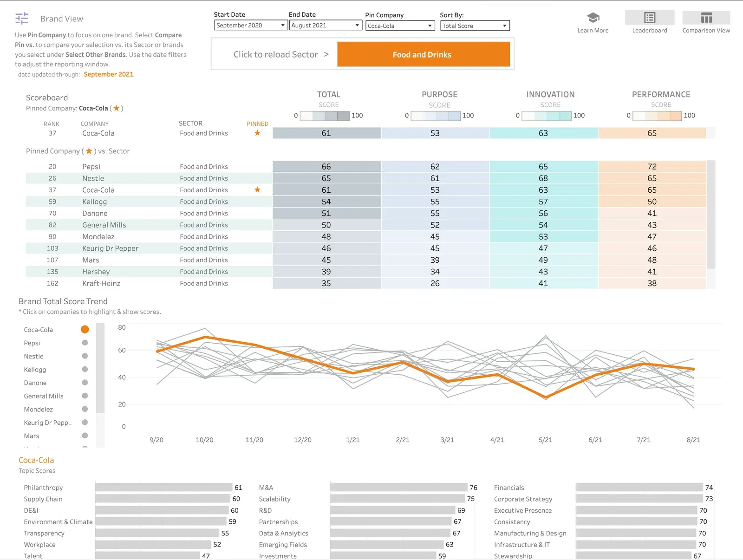Click the Total Score color scale legend
Screen dimensions: 743x560
tap(325, 116)
